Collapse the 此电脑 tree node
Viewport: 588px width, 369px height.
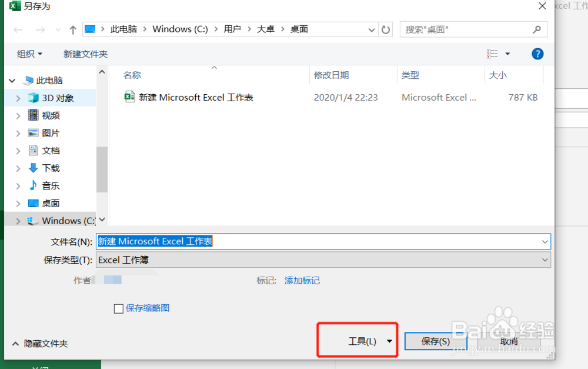(12, 81)
